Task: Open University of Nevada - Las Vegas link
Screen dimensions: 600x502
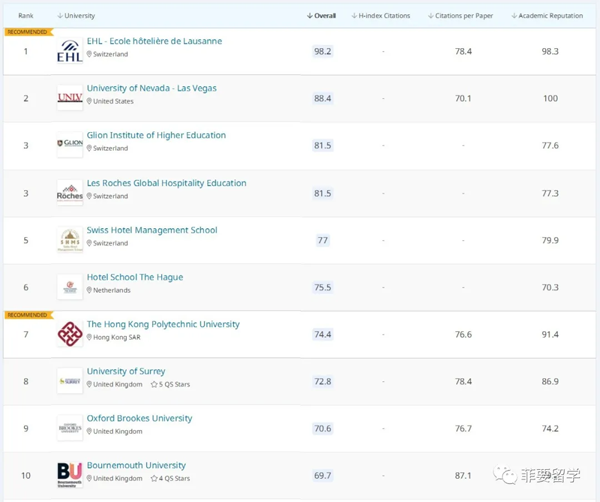Action: [x=152, y=88]
